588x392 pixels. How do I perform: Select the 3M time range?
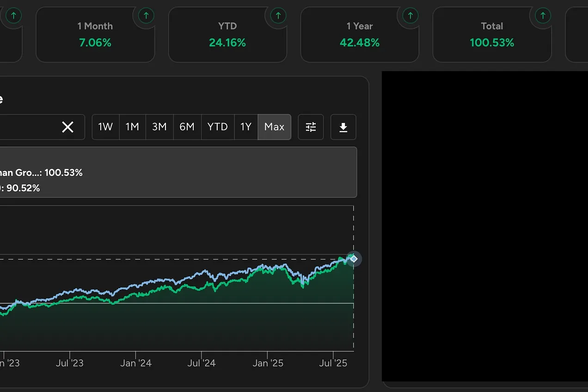159,127
